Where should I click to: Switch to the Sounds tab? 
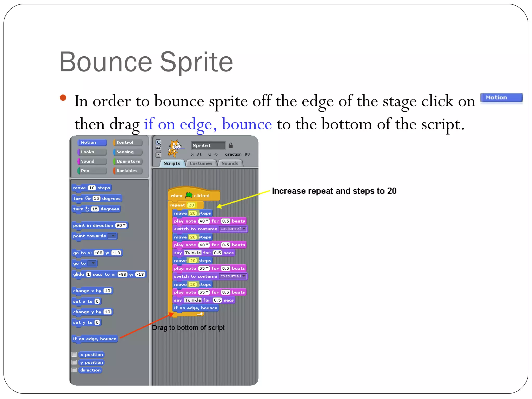[230, 163]
